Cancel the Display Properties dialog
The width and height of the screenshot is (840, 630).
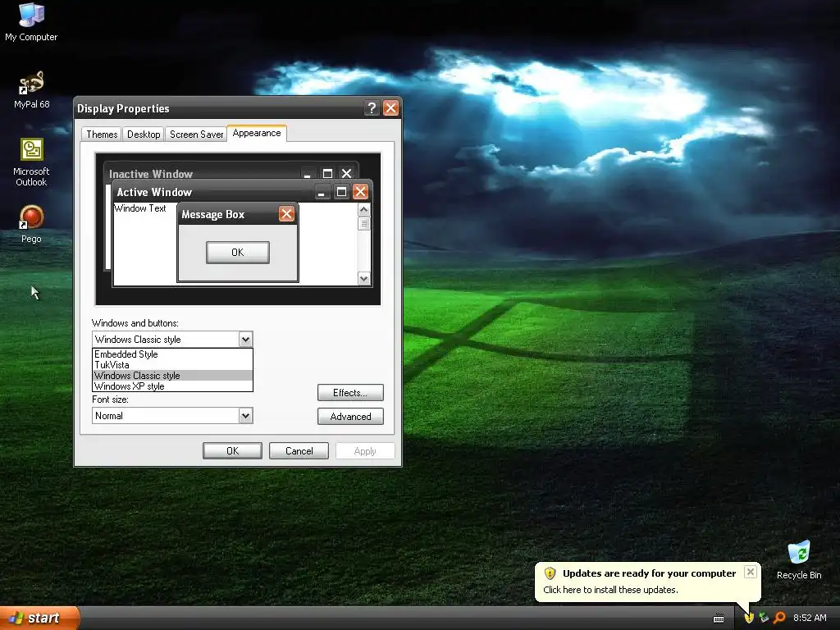[x=299, y=451]
